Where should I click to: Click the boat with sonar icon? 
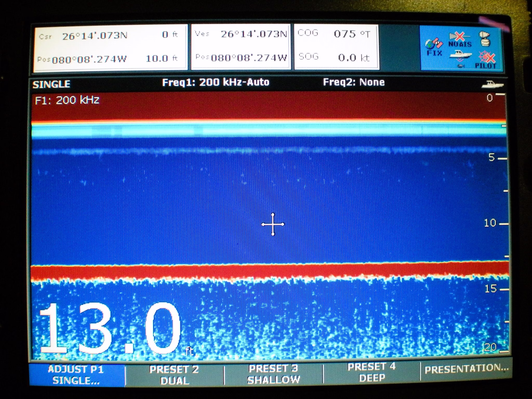pyautogui.click(x=460, y=55)
